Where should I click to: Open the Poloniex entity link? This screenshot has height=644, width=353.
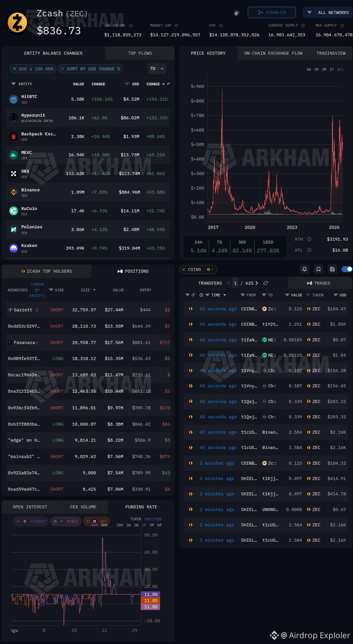click(32, 227)
